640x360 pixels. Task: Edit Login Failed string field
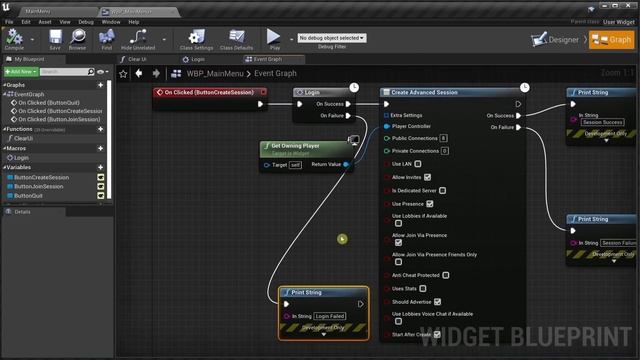coord(330,316)
